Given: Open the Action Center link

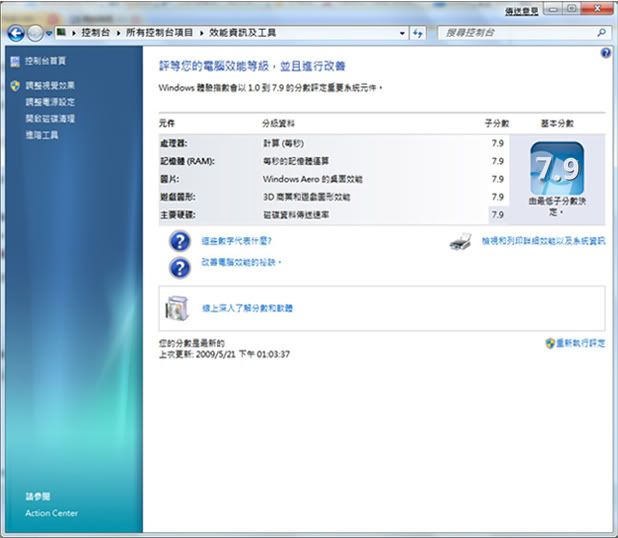Looking at the screenshot, I should (x=52, y=513).
